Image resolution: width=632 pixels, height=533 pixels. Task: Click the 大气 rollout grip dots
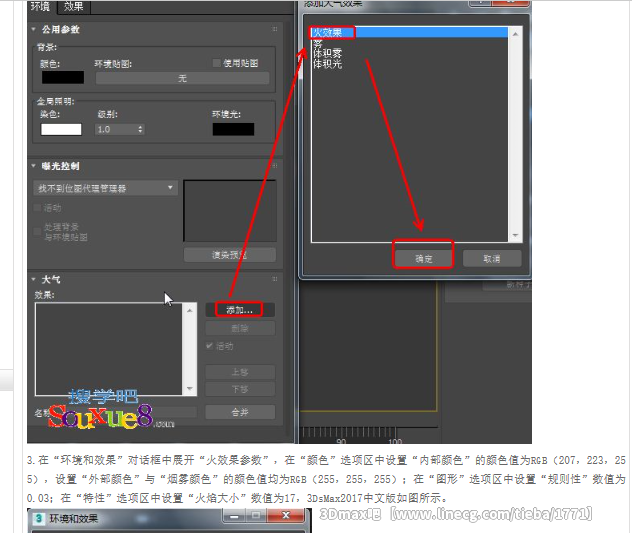click(x=274, y=279)
